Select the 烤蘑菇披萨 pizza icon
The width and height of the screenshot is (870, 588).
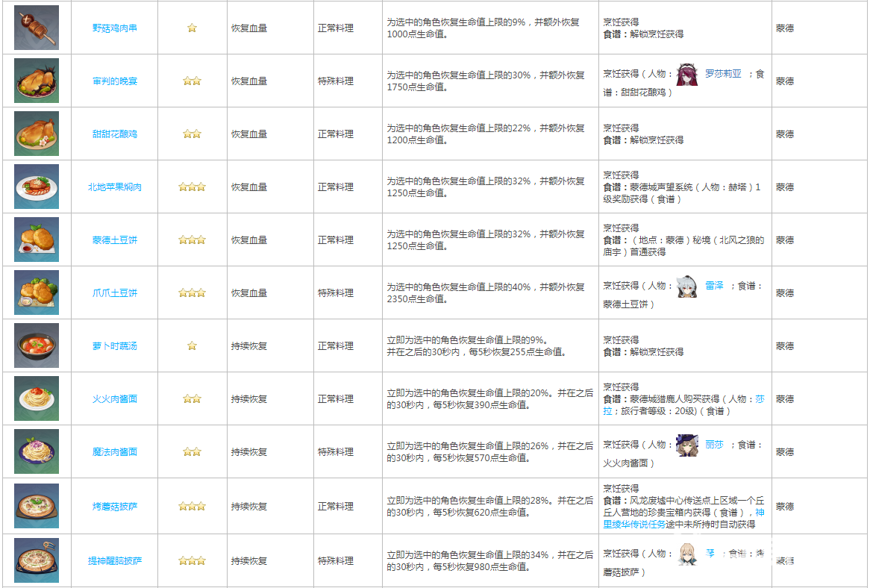[37, 506]
